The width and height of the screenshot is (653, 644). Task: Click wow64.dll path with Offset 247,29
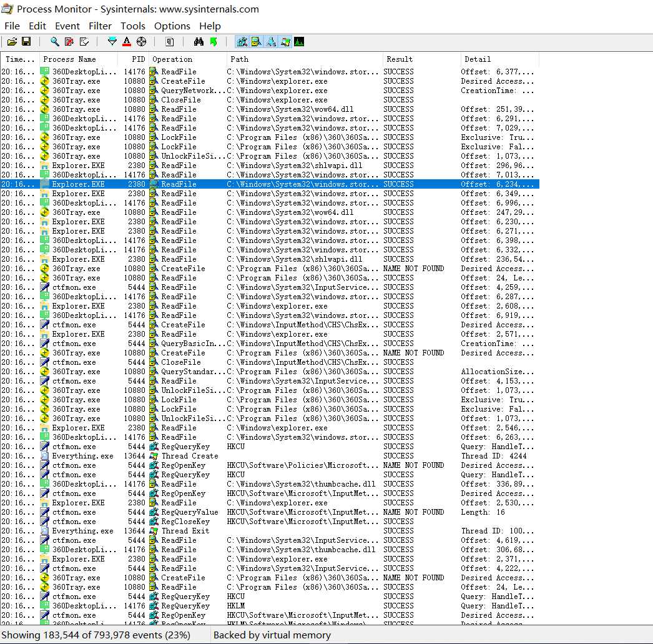290,212
